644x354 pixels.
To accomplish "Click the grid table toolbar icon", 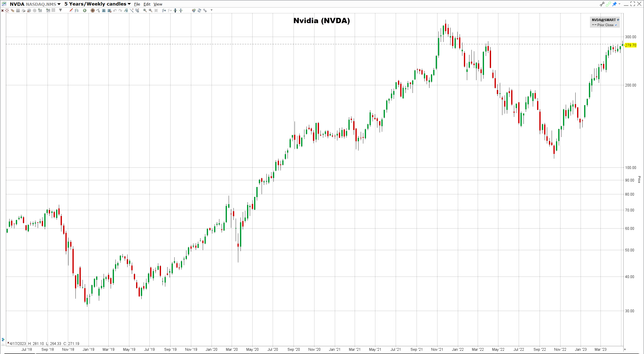I will click(x=18, y=10).
